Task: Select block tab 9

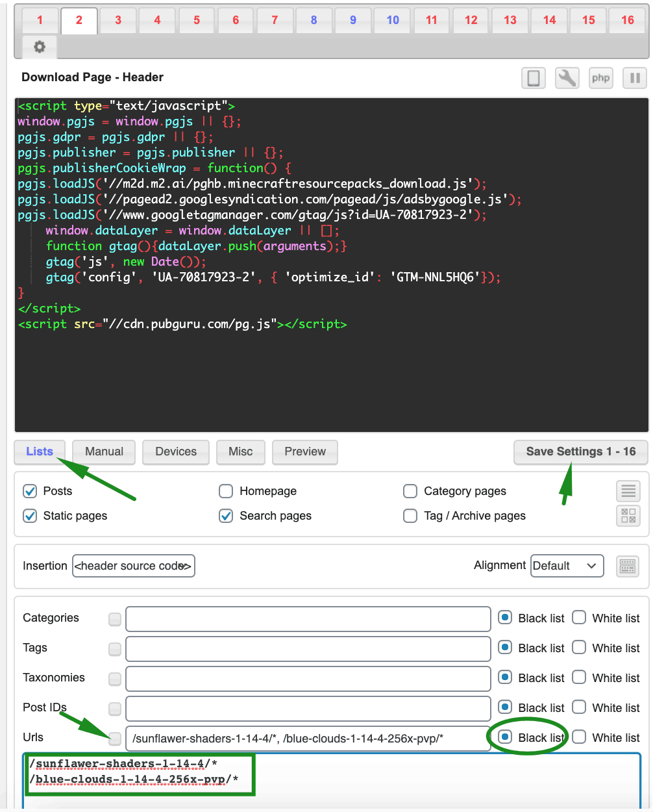Action: [353, 20]
